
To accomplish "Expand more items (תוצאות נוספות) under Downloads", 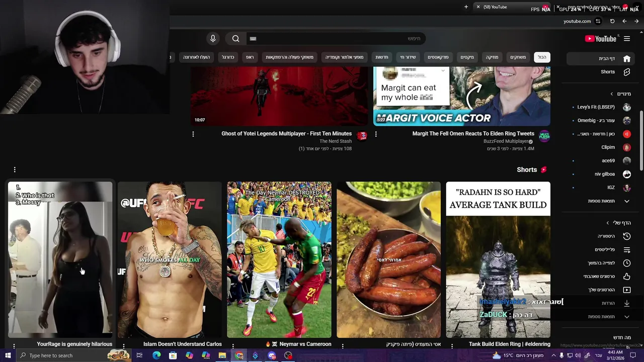I will (601, 317).
